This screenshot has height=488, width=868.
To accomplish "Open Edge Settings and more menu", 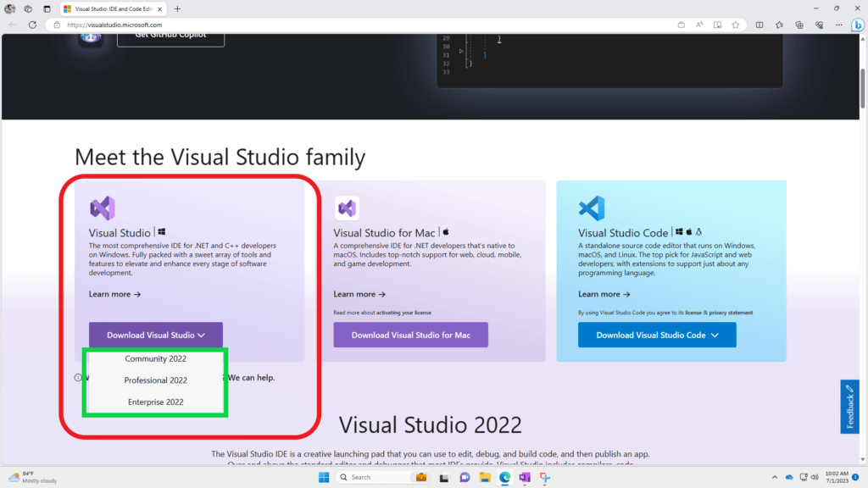I will tap(839, 25).
